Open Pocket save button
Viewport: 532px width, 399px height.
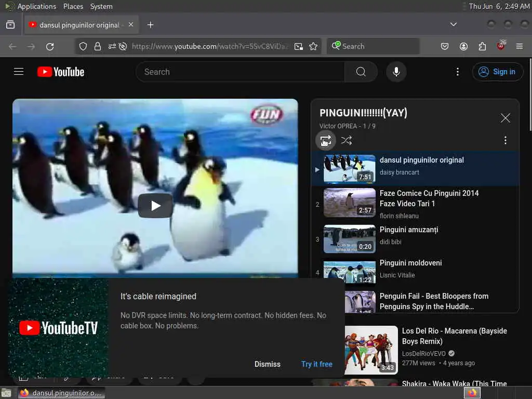[x=445, y=46]
